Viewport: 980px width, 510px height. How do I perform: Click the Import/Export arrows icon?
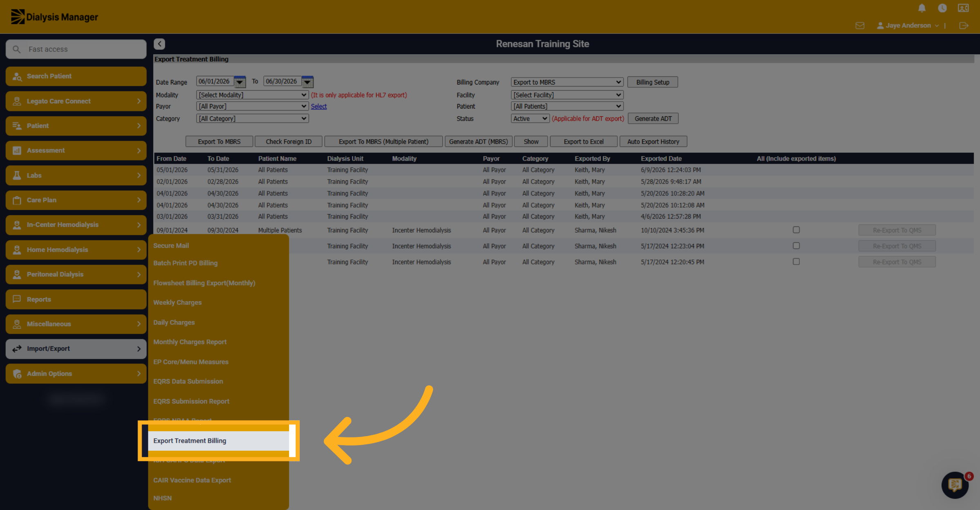tap(17, 349)
